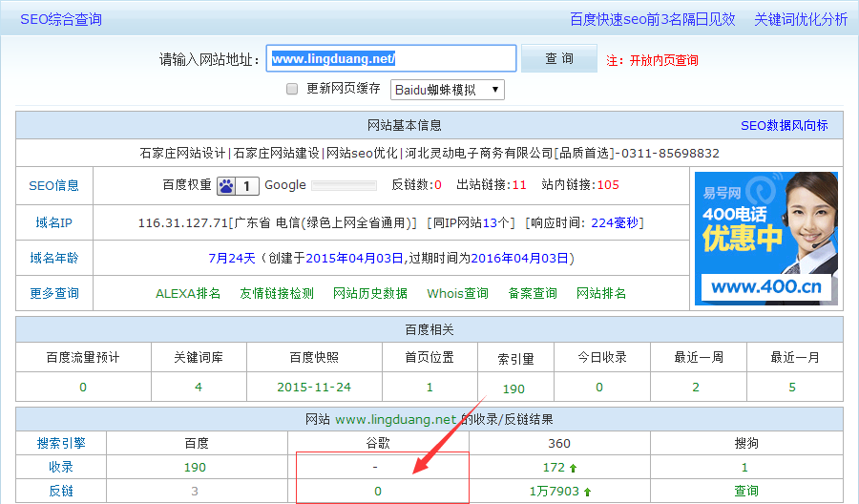Open the SEO综合查询 header link
The height and width of the screenshot is (504, 859).
pos(61,19)
